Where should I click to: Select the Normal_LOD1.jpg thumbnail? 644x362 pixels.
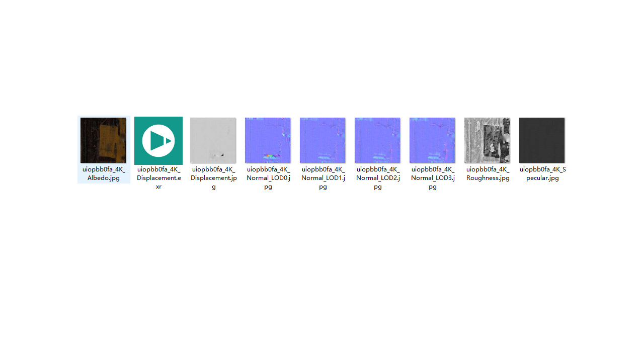pyautogui.click(x=323, y=140)
